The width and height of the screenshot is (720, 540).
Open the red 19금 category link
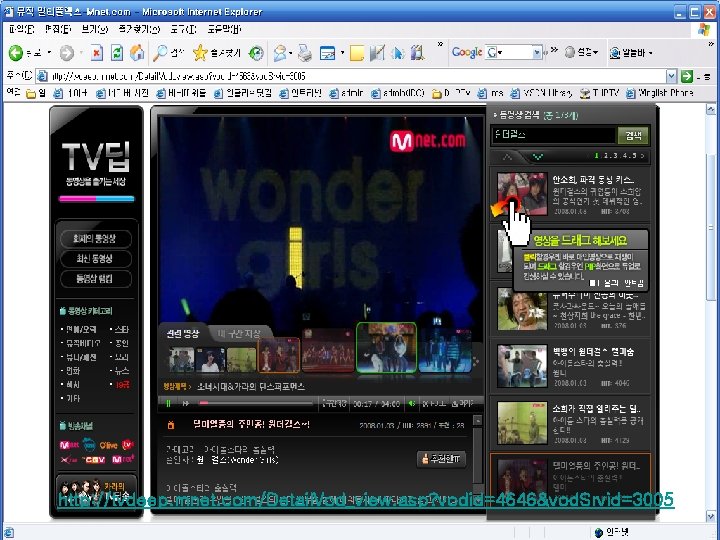click(x=122, y=385)
